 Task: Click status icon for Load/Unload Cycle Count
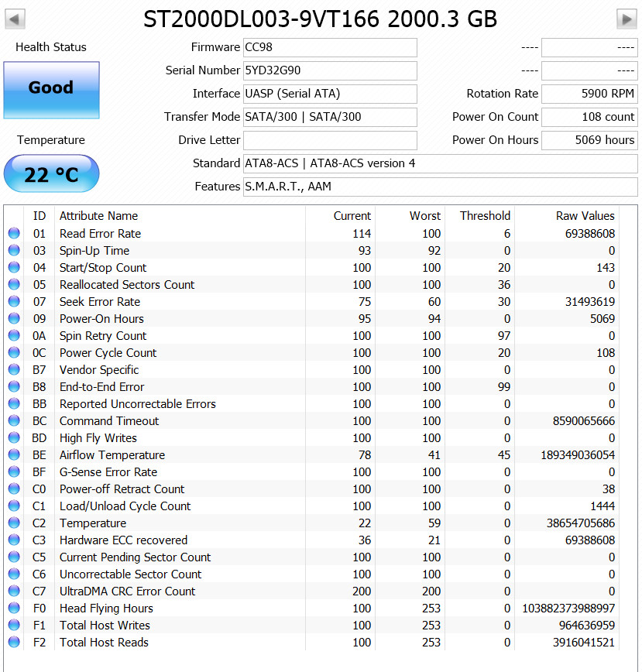point(14,506)
